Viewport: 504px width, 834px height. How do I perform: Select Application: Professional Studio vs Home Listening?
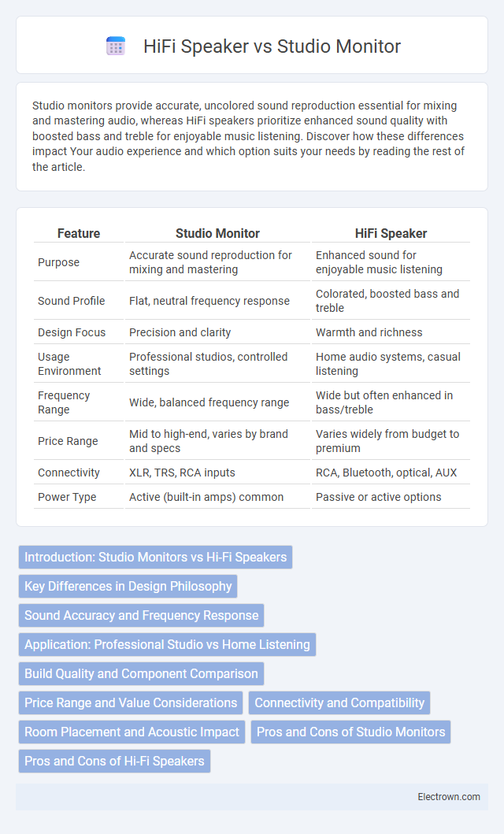[x=167, y=644]
